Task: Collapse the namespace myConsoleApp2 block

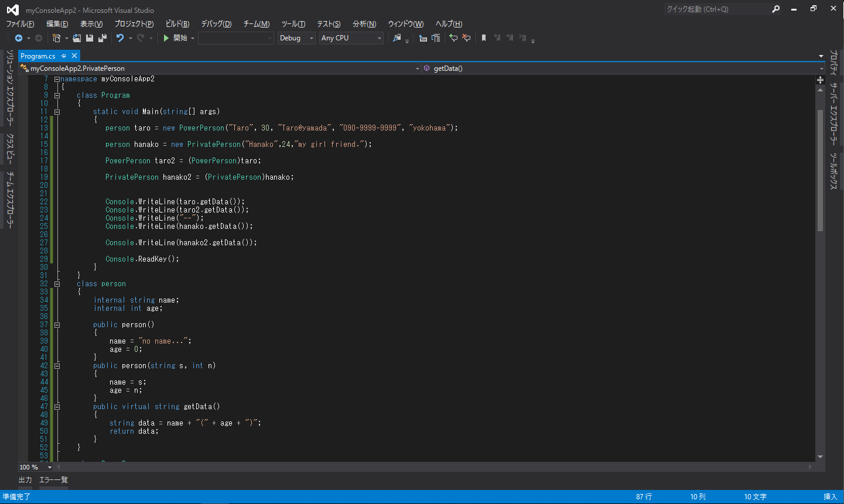Action: 57,79
